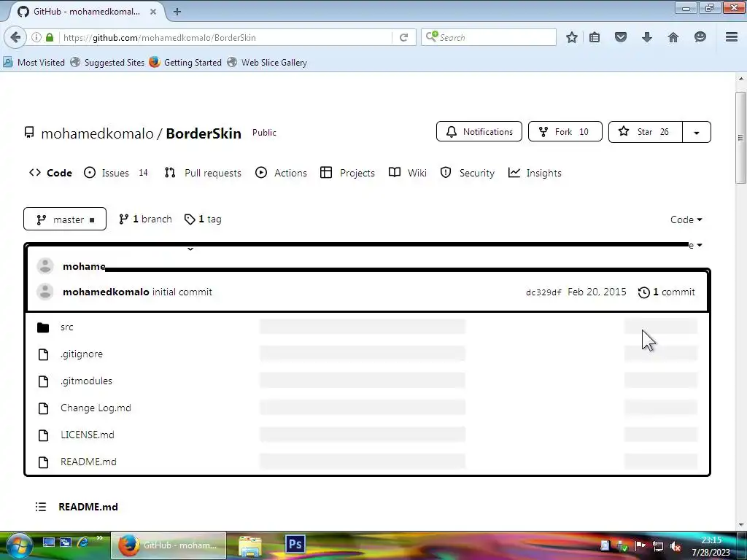
Task: Expand the Code dropdown button
Action: pos(686,219)
